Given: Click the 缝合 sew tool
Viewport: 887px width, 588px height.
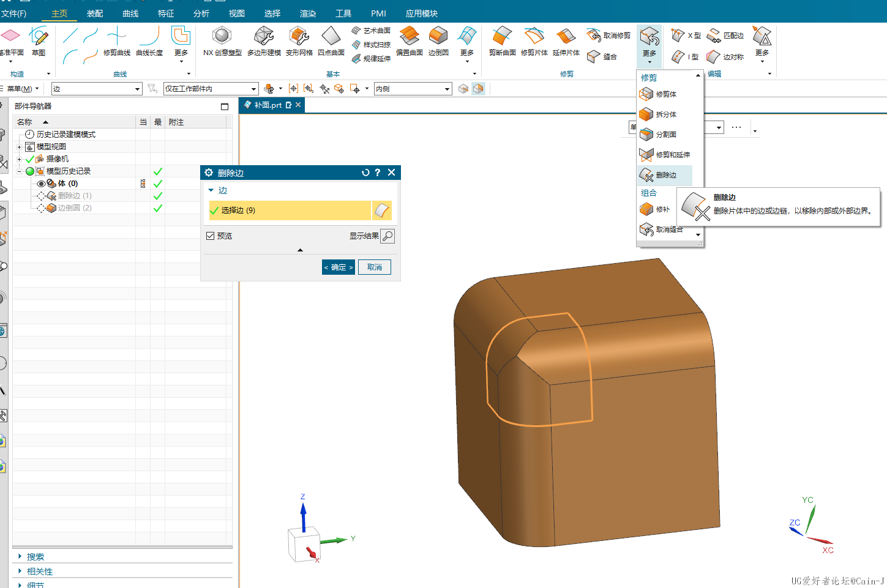Looking at the screenshot, I should [602, 56].
